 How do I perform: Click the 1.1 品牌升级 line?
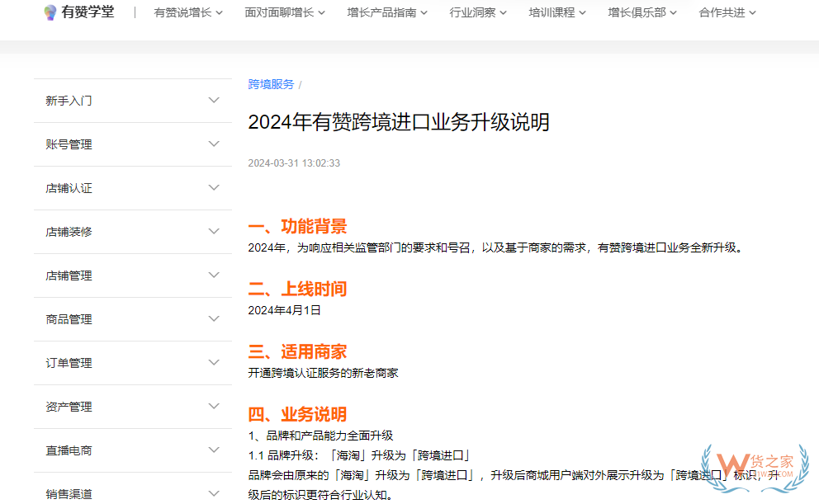click(360, 455)
